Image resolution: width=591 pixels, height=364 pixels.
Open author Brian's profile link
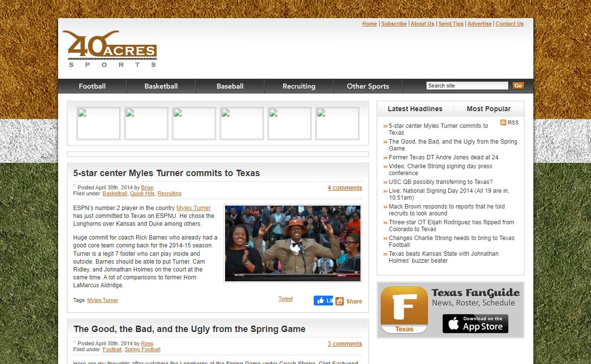coord(147,187)
